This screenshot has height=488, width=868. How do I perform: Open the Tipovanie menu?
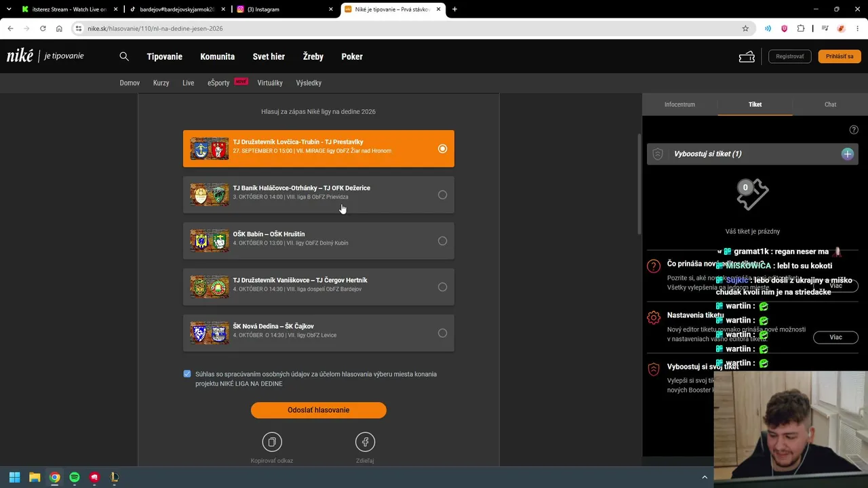pos(165,57)
